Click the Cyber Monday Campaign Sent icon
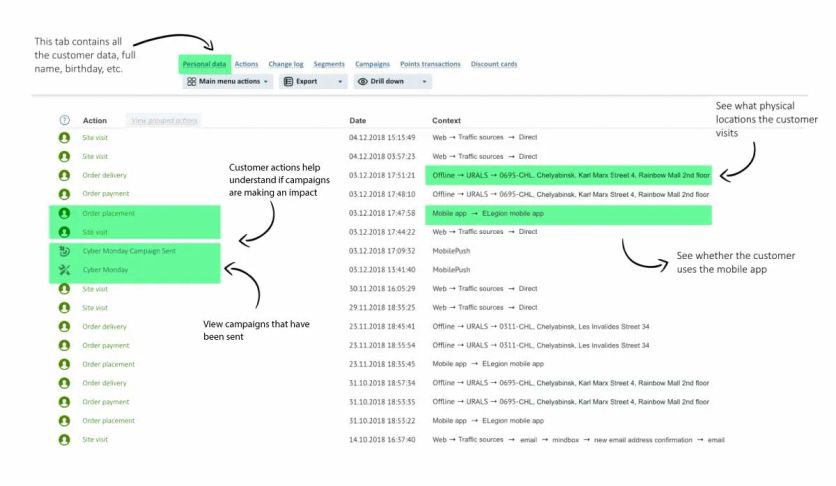 point(65,251)
